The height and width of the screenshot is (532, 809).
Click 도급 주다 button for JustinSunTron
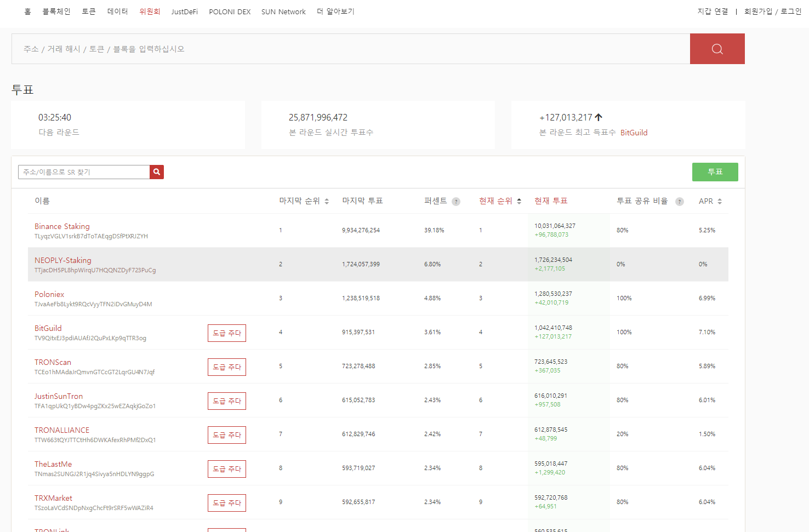tap(227, 401)
